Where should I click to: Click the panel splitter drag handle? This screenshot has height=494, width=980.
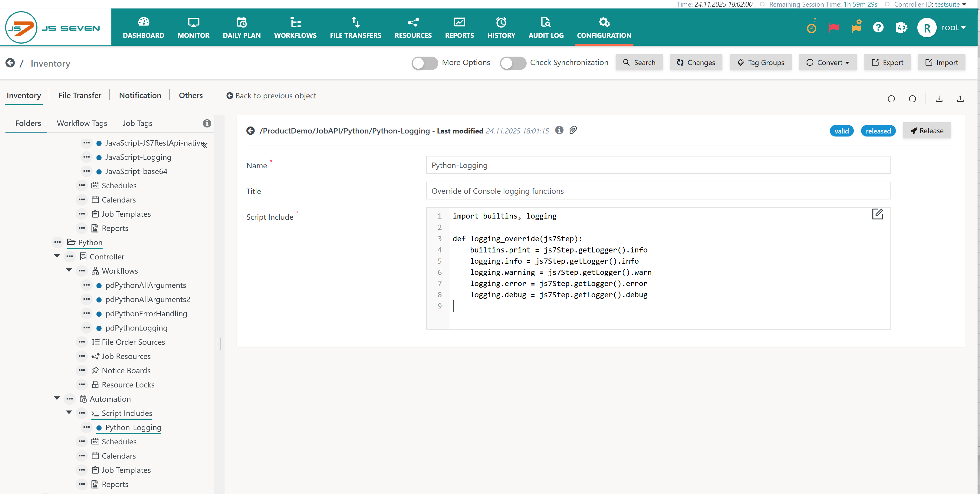point(219,343)
